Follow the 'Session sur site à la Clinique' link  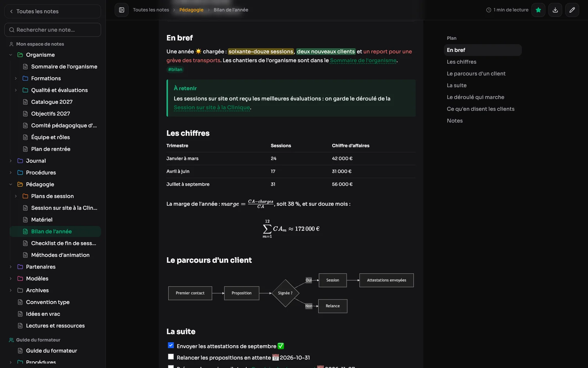[212, 107]
